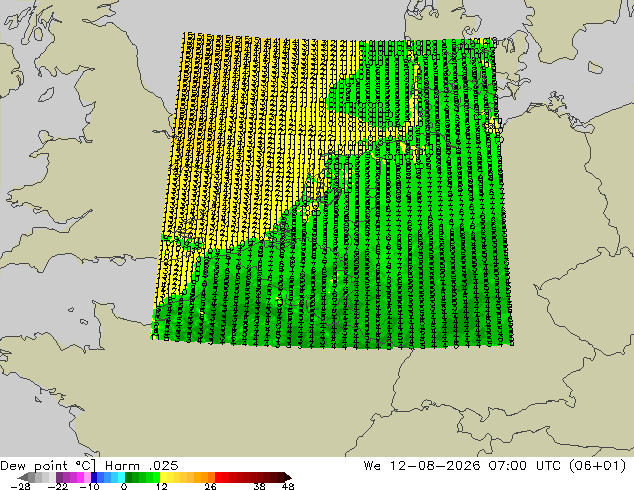This screenshot has height=490, width=634.
Task: Click the bright red swatch in the legend
Action: (218, 477)
